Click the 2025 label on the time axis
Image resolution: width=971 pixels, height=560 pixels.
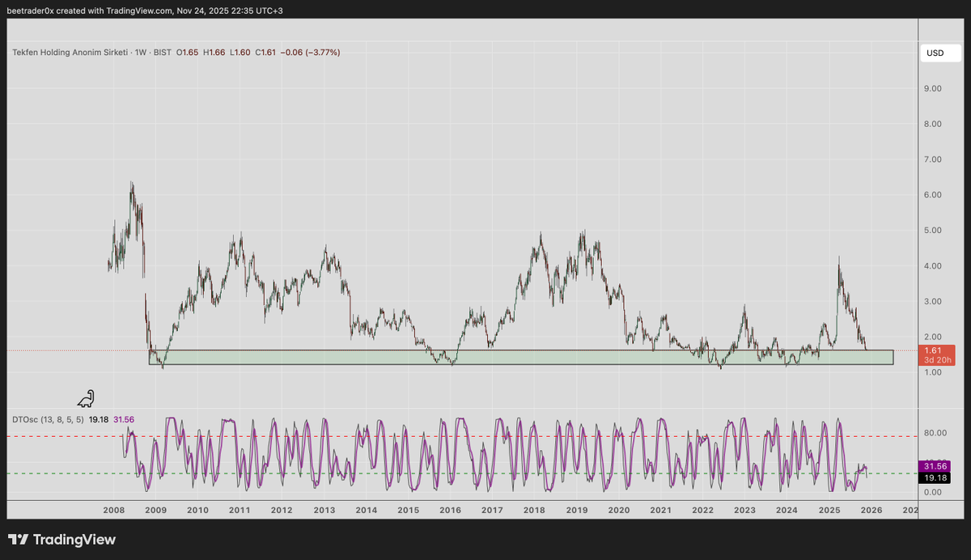[x=829, y=511]
